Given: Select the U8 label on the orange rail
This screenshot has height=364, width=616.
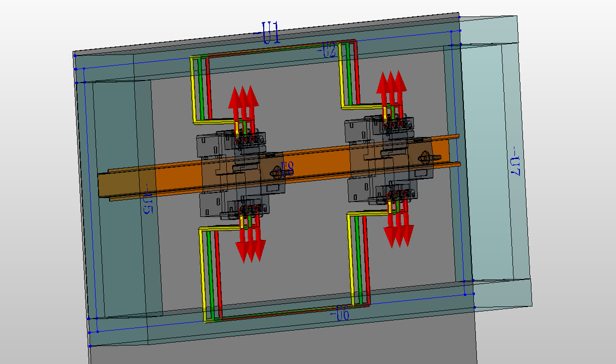Looking at the screenshot, I should pos(287,169).
